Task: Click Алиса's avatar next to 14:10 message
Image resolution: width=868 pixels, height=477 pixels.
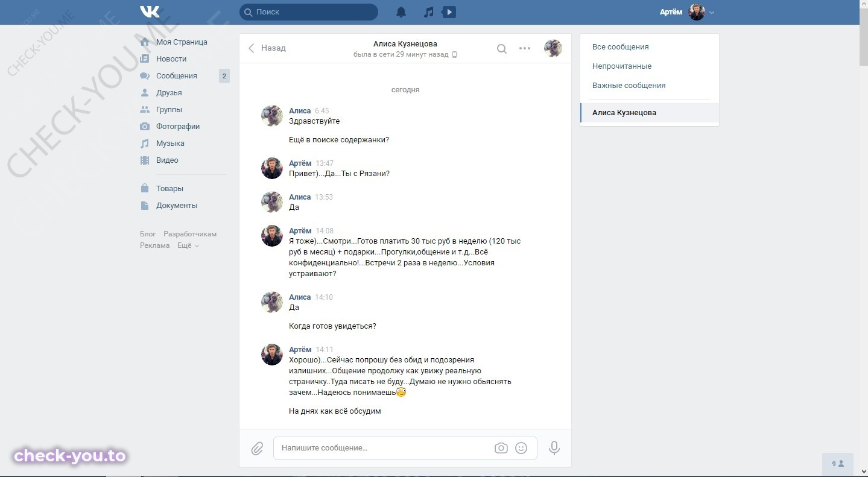Action: pos(272,302)
